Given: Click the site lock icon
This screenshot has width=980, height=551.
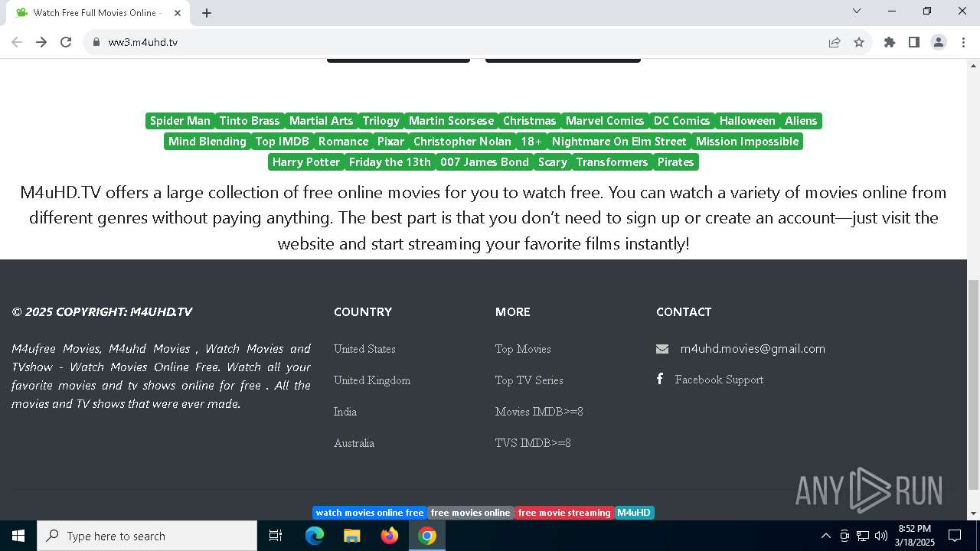Looking at the screenshot, I should 96,42.
